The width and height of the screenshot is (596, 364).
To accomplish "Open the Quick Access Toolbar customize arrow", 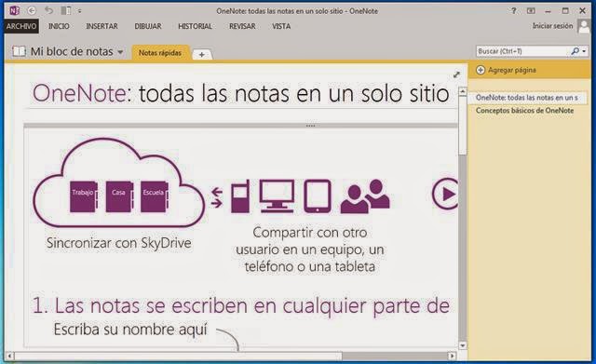I will [79, 11].
